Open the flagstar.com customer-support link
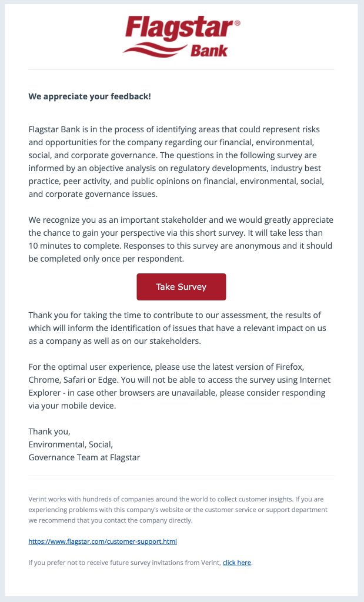 (x=102, y=541)
